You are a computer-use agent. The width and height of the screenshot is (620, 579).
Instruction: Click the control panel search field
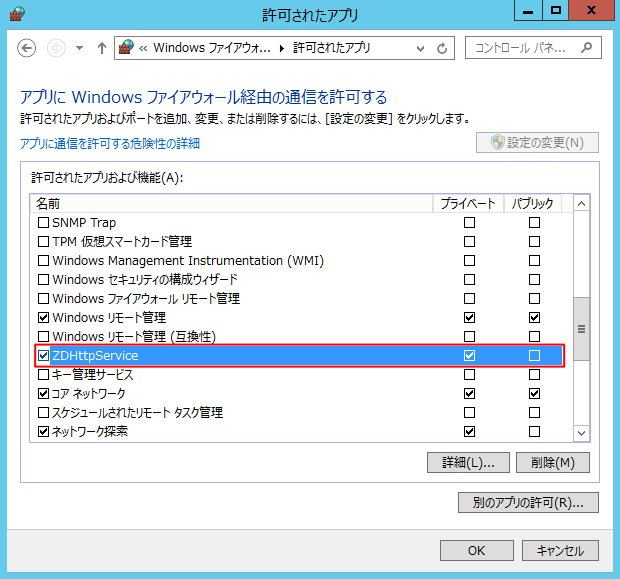click(x=533, y=48)
